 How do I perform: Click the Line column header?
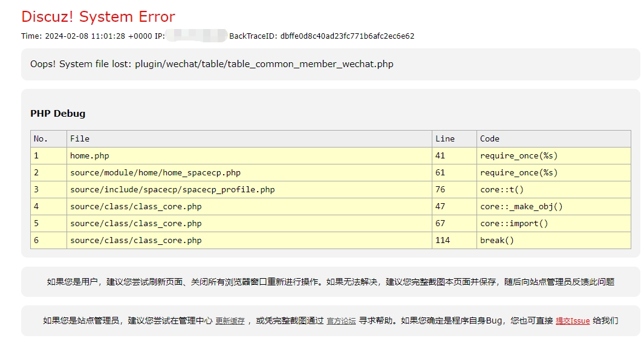(444, 138)
